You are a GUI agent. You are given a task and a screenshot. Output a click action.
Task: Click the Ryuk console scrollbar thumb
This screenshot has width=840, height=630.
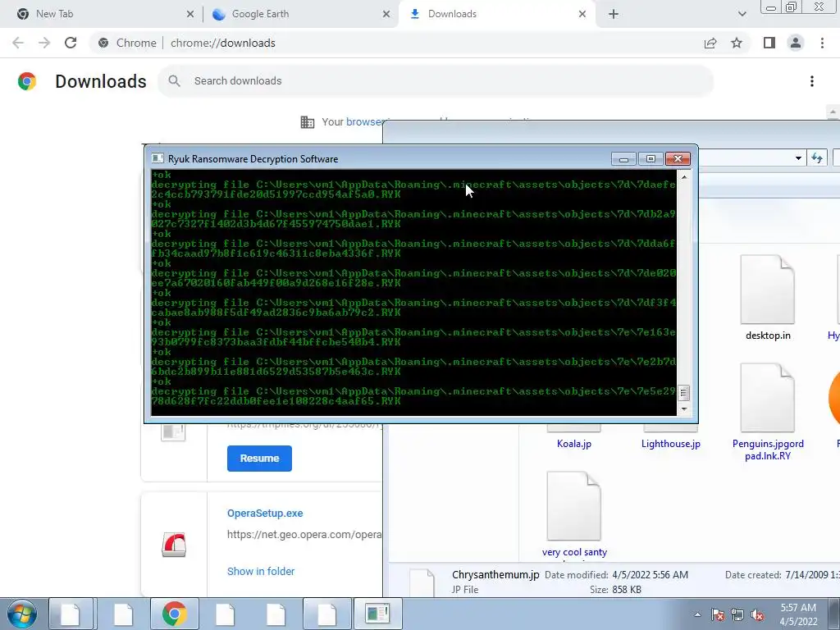tap(683, 393)
